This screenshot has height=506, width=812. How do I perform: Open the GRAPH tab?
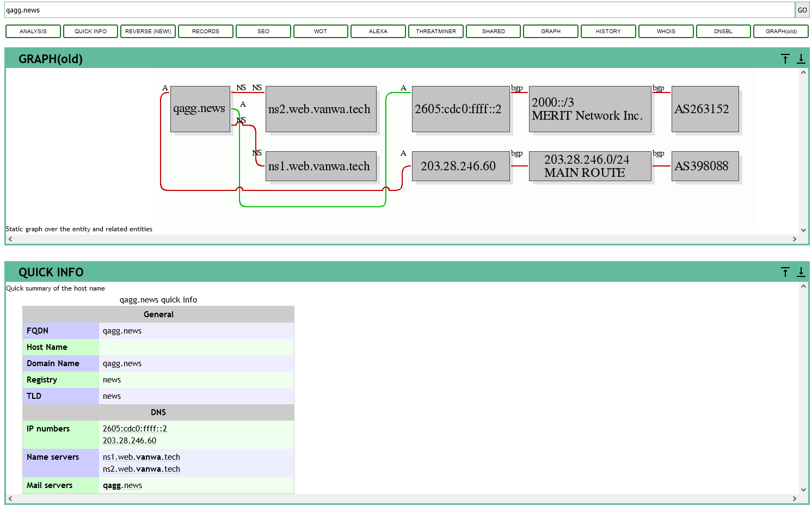click(x=551, y=31)
